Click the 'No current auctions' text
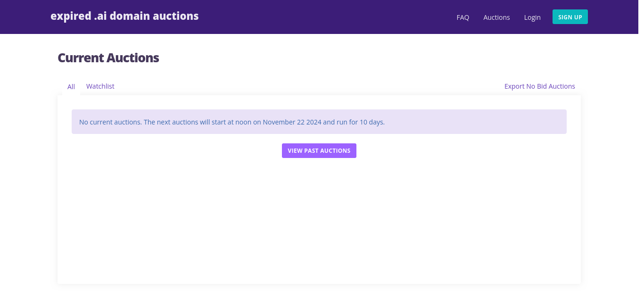644x307 pixels. click(110, 122)
